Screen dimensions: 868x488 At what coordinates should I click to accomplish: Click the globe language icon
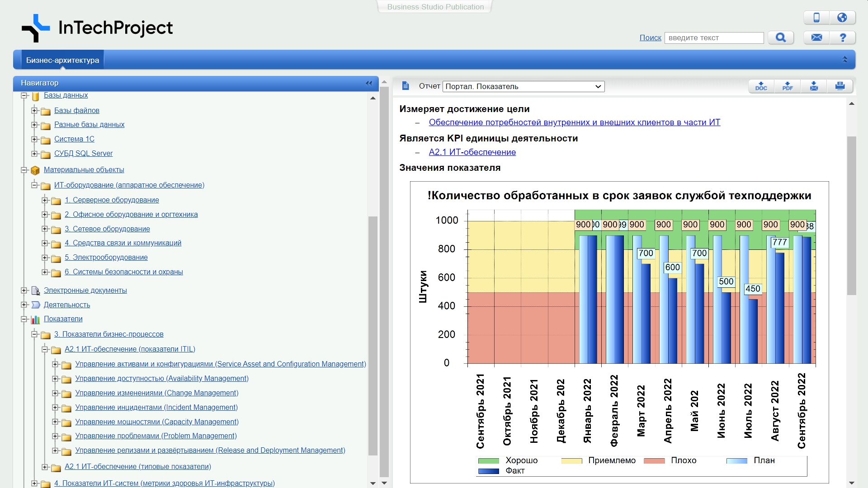(842, 18)
